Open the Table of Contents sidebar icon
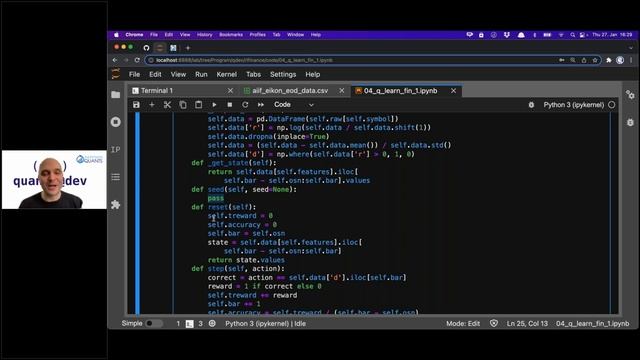This screenshot has width=640, height=360. pos(116,177)
